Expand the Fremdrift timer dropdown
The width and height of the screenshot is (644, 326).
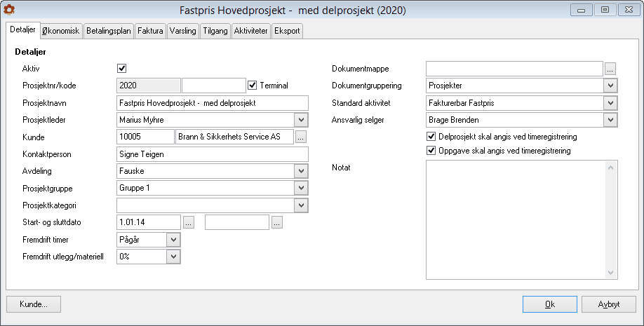coord(173,240)
